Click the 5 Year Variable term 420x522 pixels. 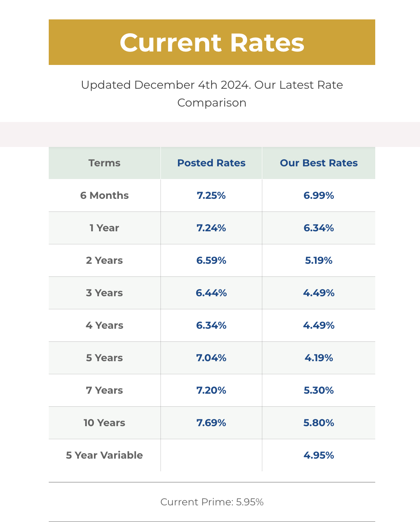pos(105,455)
